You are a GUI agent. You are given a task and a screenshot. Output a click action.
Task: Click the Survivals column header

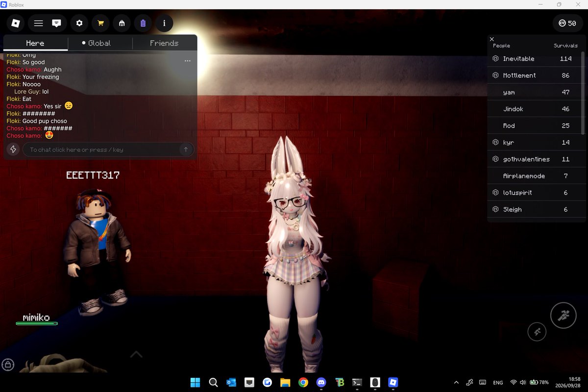(565, 46)
